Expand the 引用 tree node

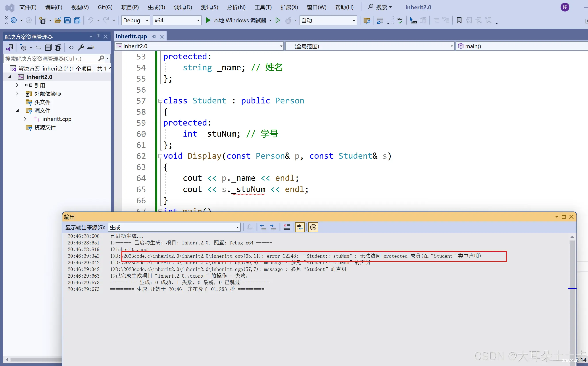tap(17, 85)
